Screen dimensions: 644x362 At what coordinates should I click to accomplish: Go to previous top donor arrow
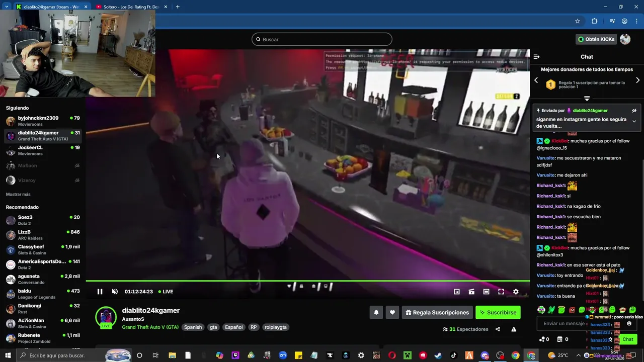click(x=536, y=80)
